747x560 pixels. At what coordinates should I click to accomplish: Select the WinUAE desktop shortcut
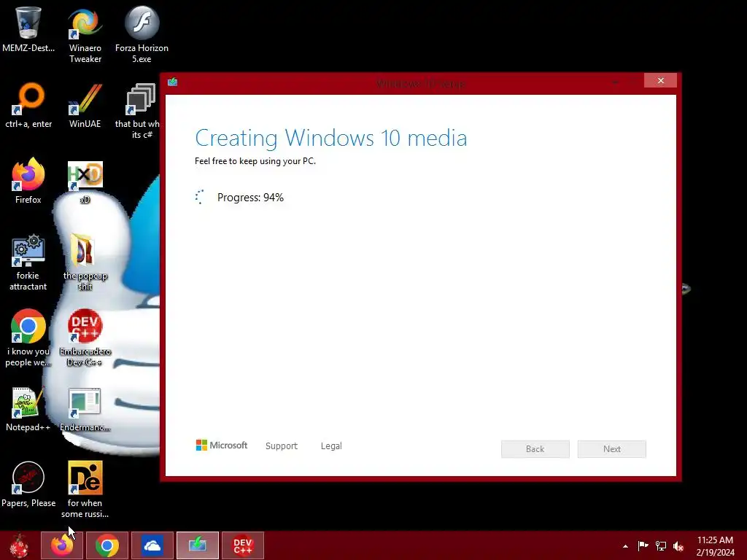[85, 105]
